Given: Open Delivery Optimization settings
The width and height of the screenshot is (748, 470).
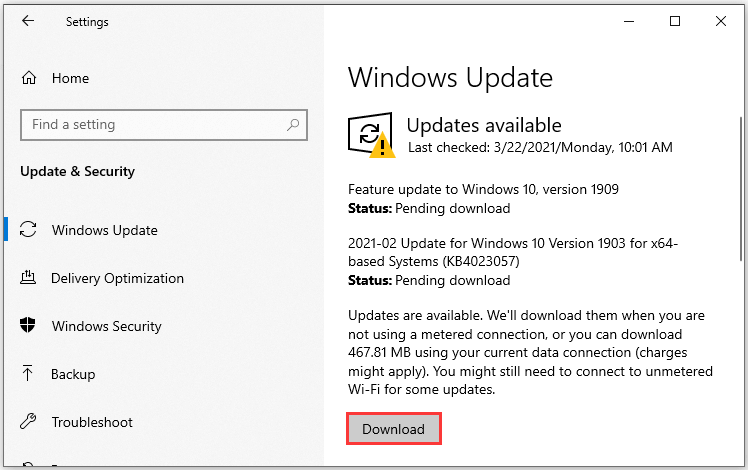Looking at the screenshot, I should [x=117, y=278].
